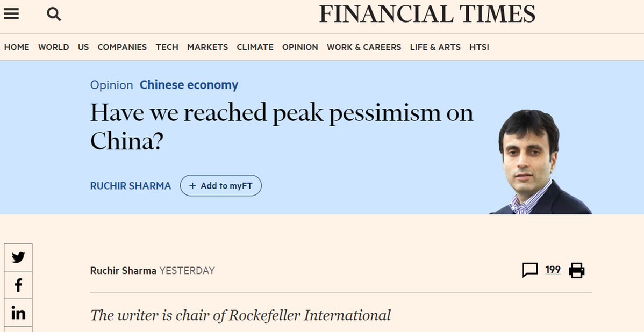Click the Financial Times logo

[x=427, y=15]
